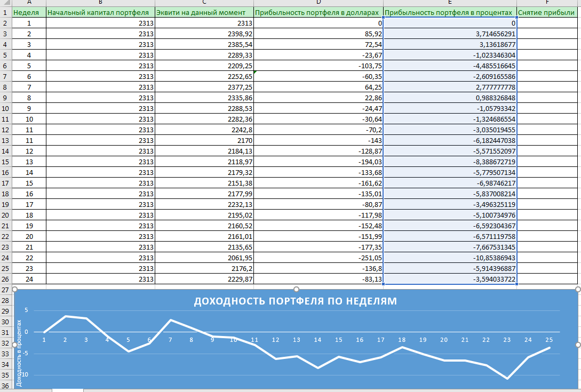Select row header 14
Viewport: 581px width, 392px height.
click(x=5, y=151)
